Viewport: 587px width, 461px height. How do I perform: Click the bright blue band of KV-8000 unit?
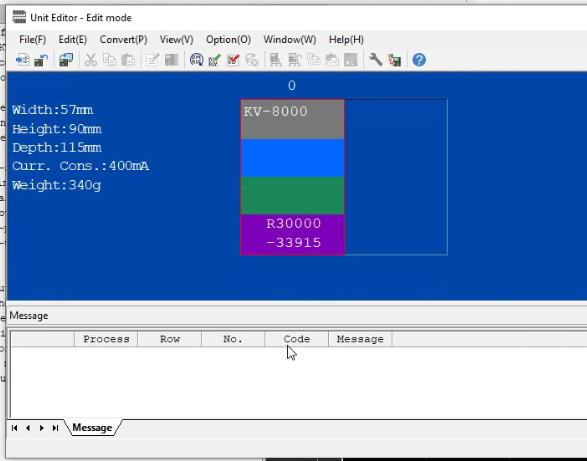point(292,158)
